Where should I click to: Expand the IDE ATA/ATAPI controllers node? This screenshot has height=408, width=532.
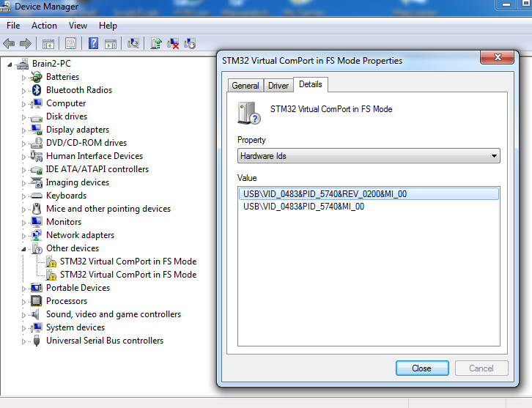coord(23,170)
